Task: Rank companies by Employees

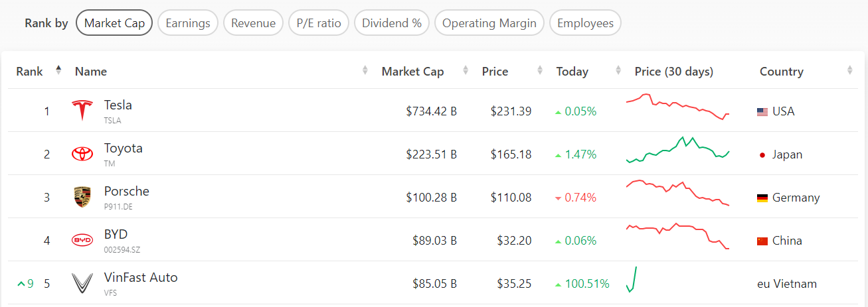Action: click(x=585, y=23)
